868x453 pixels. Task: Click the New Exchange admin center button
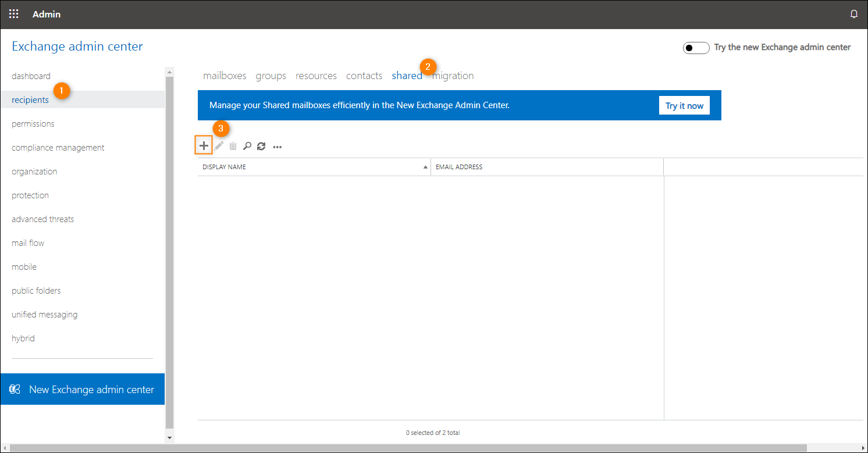[83, 389]
